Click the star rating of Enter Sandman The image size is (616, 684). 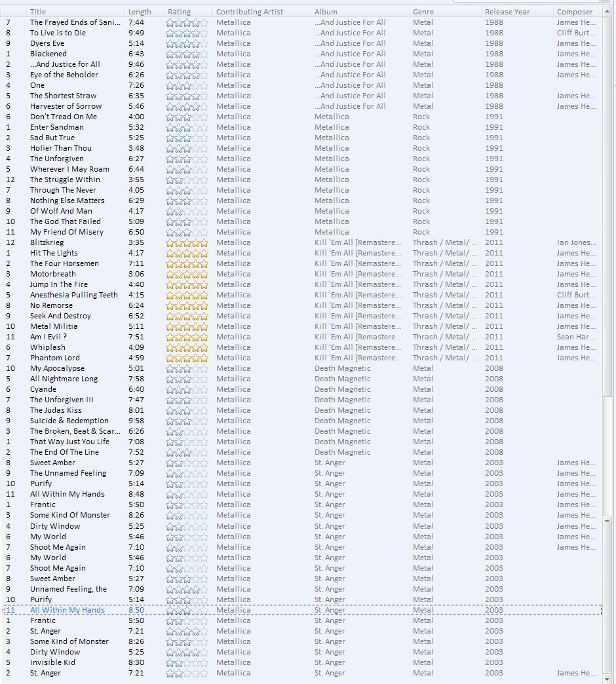187,127
